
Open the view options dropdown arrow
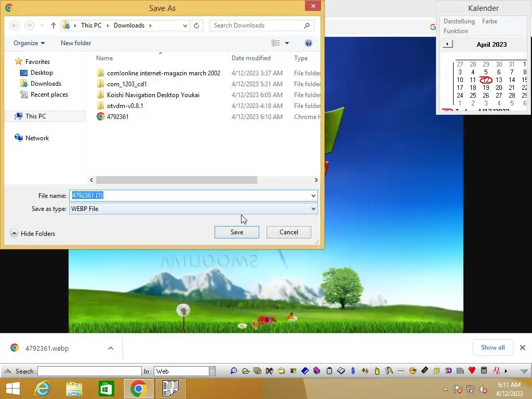(x=287, y=43)
